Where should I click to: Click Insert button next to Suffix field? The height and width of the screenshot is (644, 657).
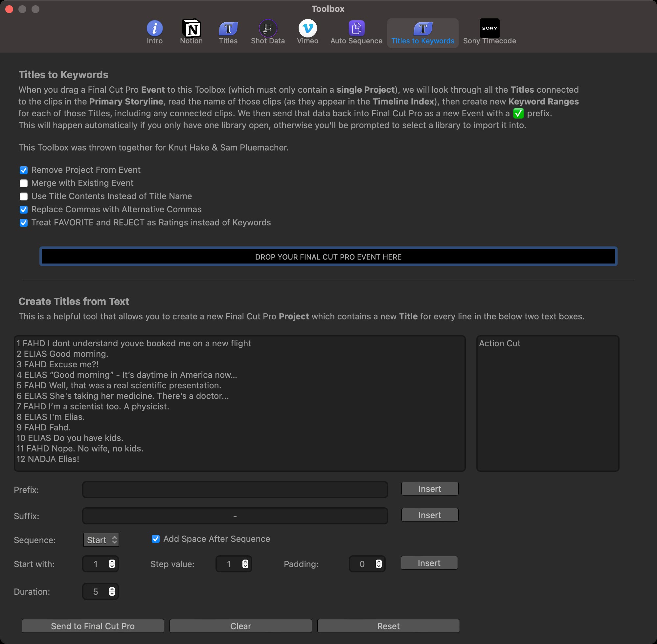(x=430, y=515)
